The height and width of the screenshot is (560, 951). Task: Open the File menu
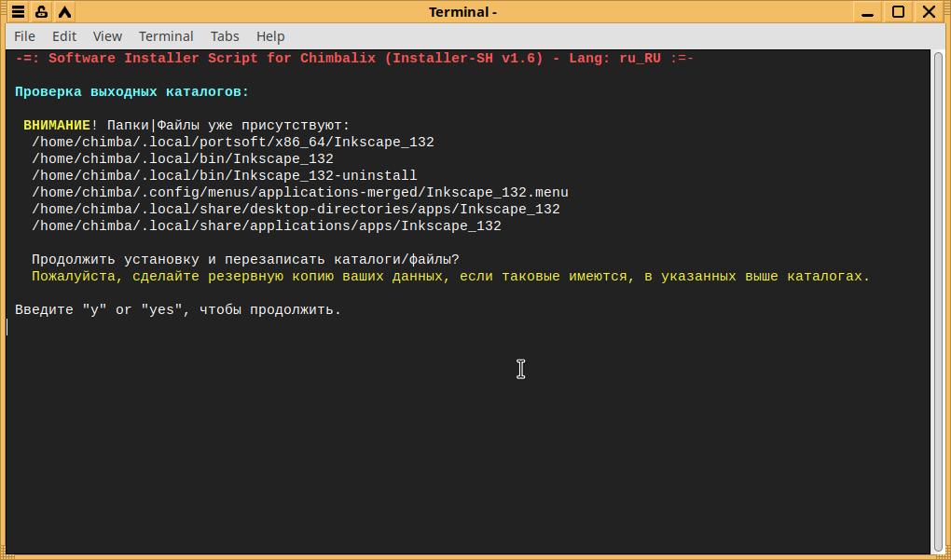pyautogui.click(x=24, y=36)
